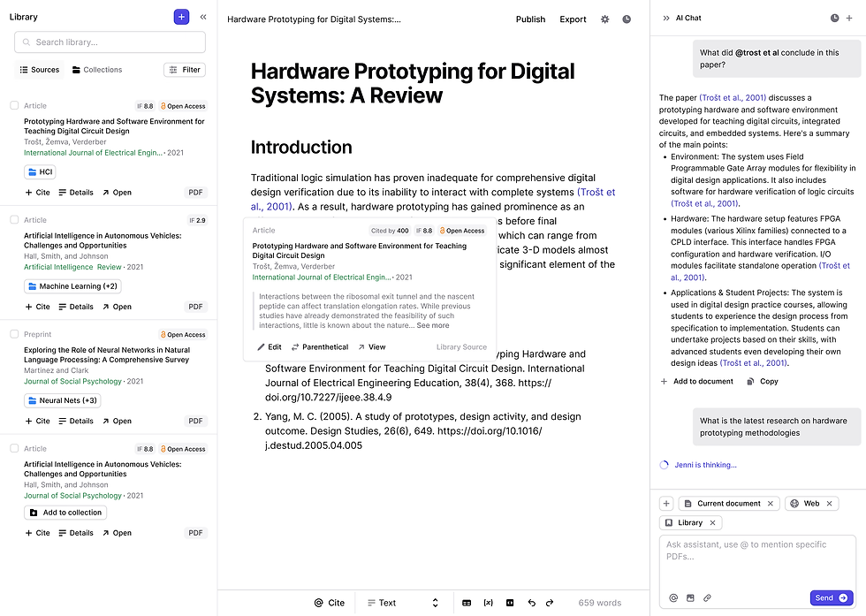Open the @ mention icon in chat input
This screenshot has width=866, height=616.
click(x=673, y=597)
